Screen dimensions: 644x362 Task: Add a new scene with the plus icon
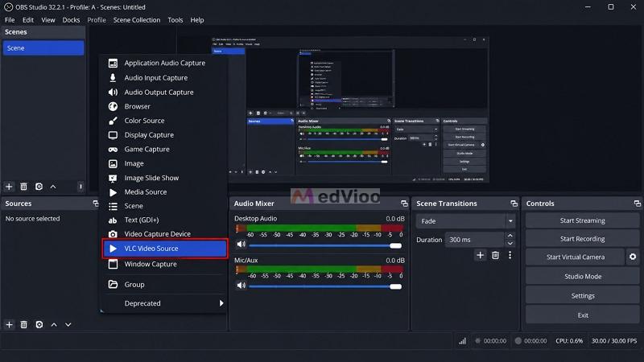9,187
